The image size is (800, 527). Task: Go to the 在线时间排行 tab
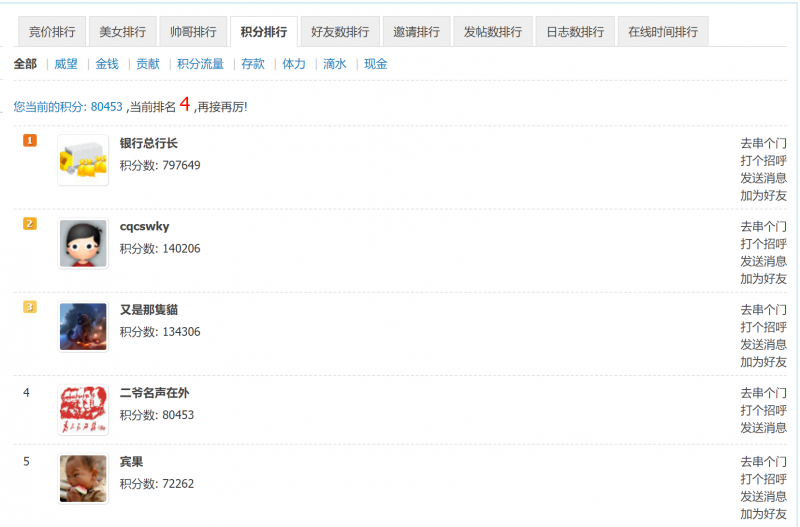(x=663, y=32)
